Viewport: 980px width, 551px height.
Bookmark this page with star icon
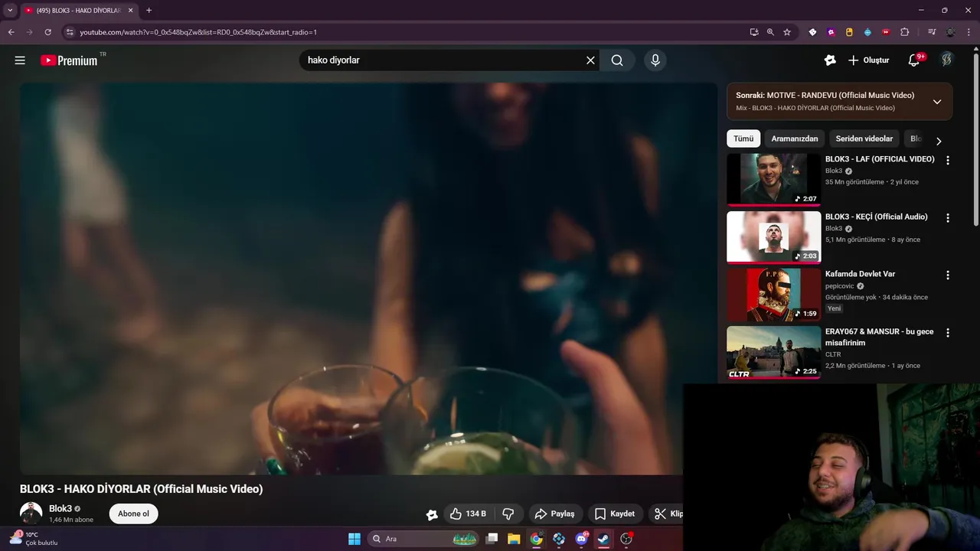787,32
